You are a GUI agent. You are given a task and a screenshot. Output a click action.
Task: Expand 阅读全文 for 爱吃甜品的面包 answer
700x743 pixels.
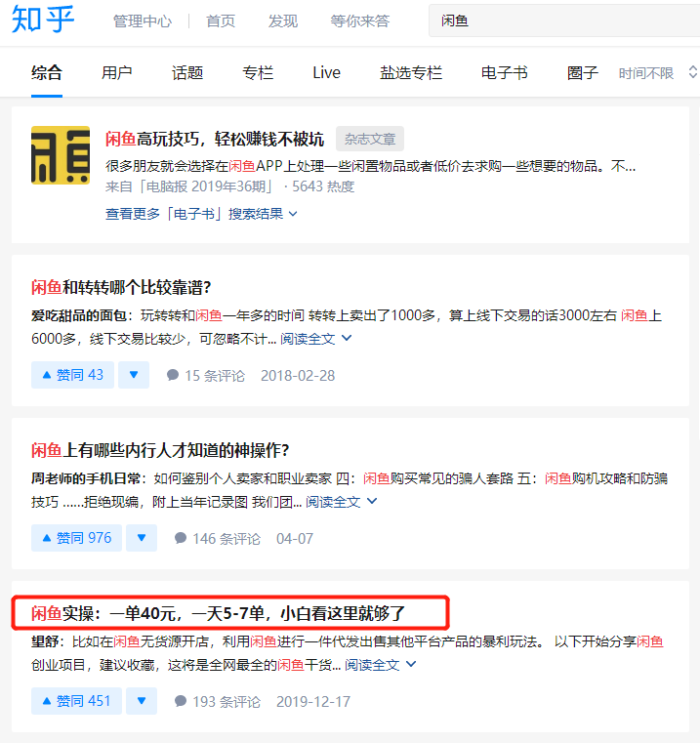[x=315, y=339]
